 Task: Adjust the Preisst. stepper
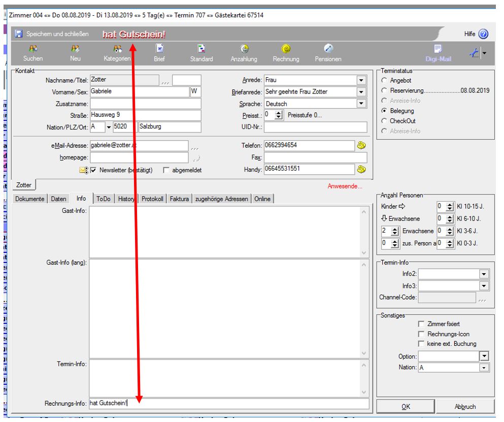(279, 115)
